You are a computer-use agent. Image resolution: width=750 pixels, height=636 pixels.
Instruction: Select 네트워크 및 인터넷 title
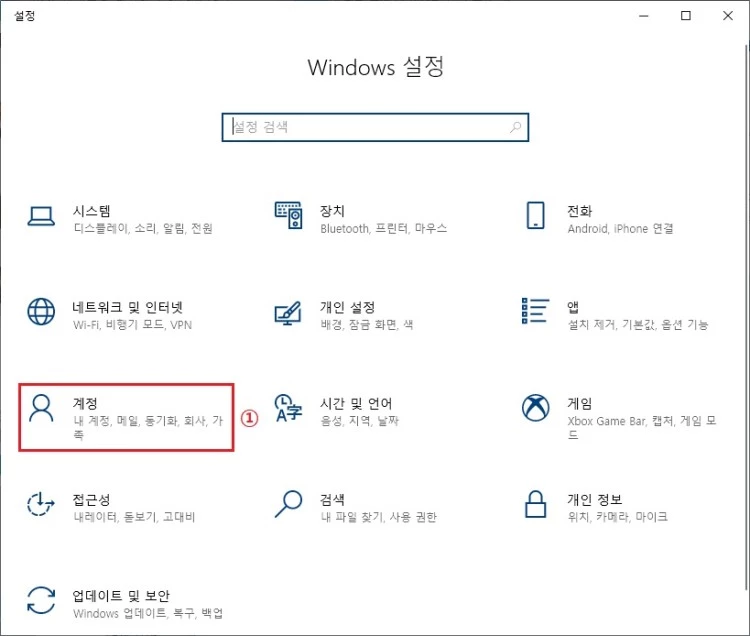(128, 307)
